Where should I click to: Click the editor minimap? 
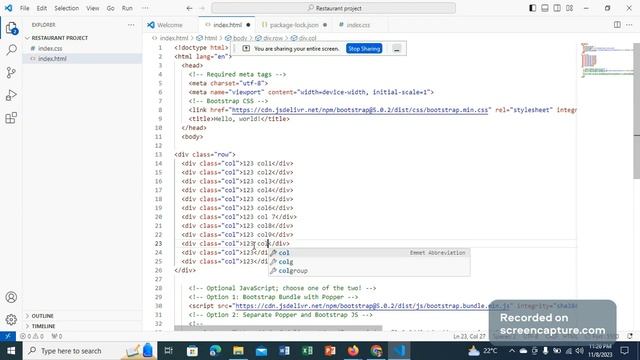pyautogui.click(x=606, y=61)
